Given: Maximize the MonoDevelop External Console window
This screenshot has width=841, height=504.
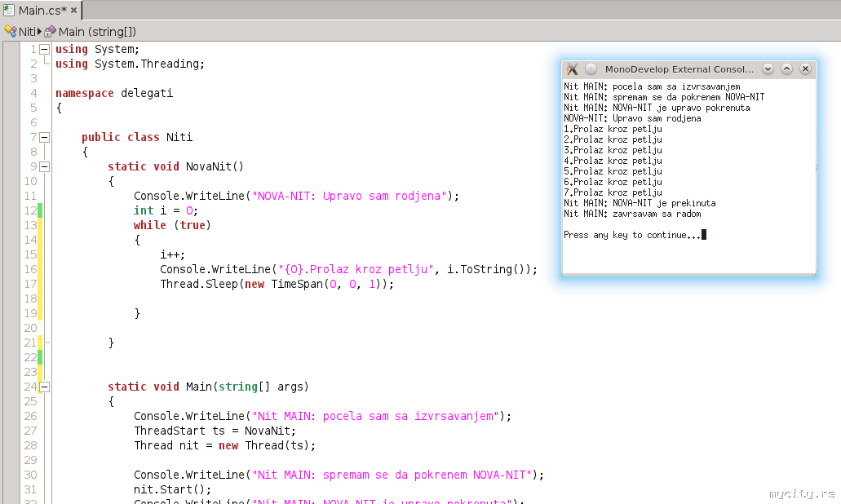Looking at the screenshot, I should [786, 69].
